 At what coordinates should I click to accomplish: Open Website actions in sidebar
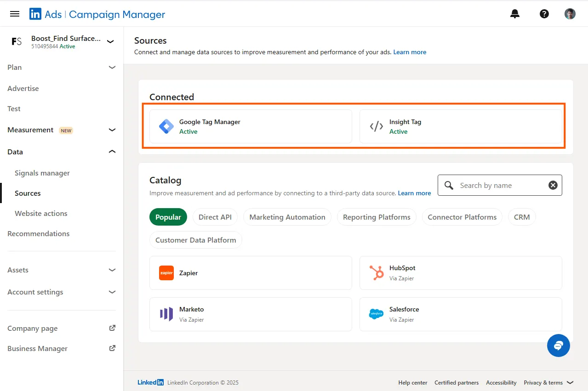coord(41,213)
